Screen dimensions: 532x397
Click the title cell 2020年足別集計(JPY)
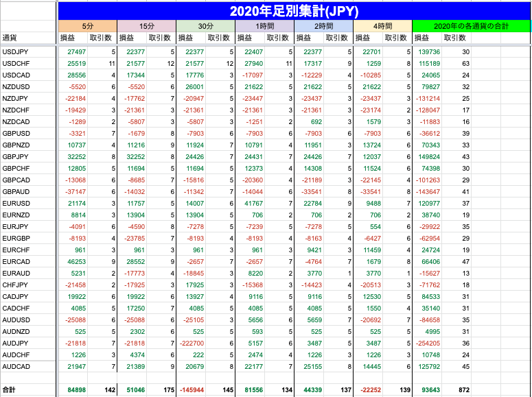(x=294, y=11)
